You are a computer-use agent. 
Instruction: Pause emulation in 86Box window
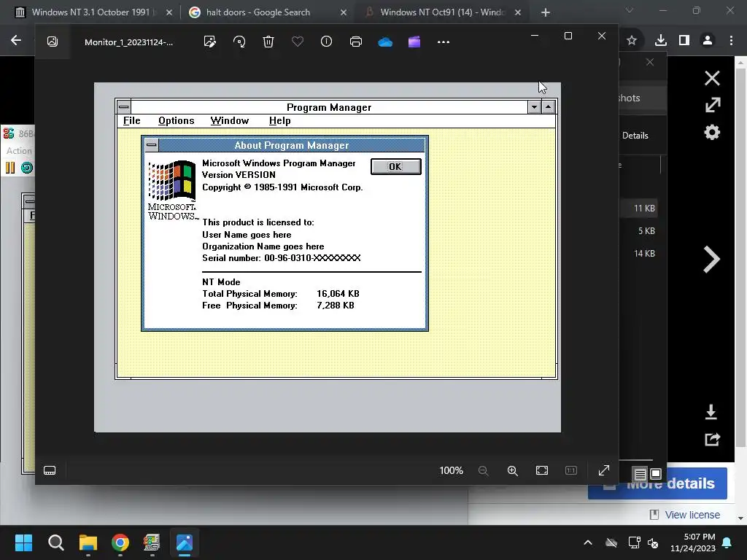click(x=10, y=168)
